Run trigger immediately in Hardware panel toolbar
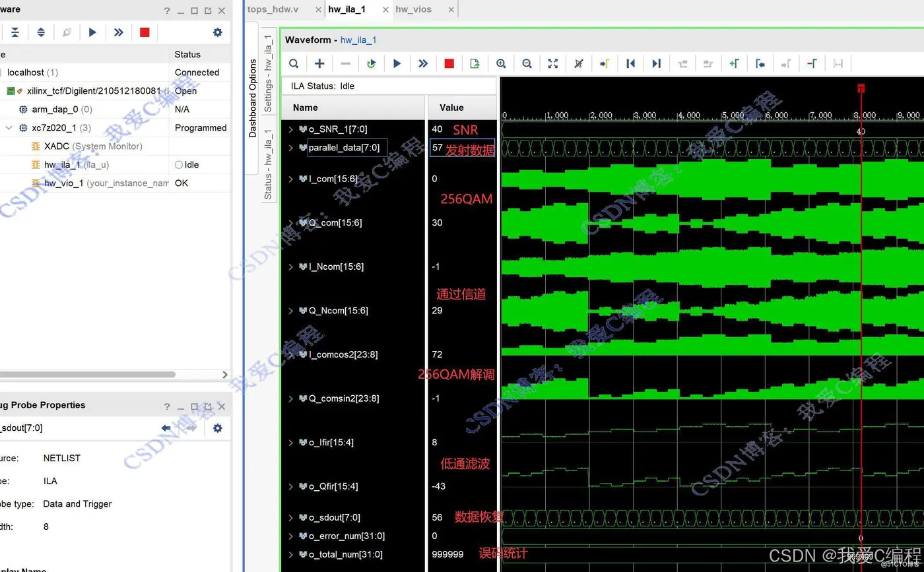 [118, 32]
